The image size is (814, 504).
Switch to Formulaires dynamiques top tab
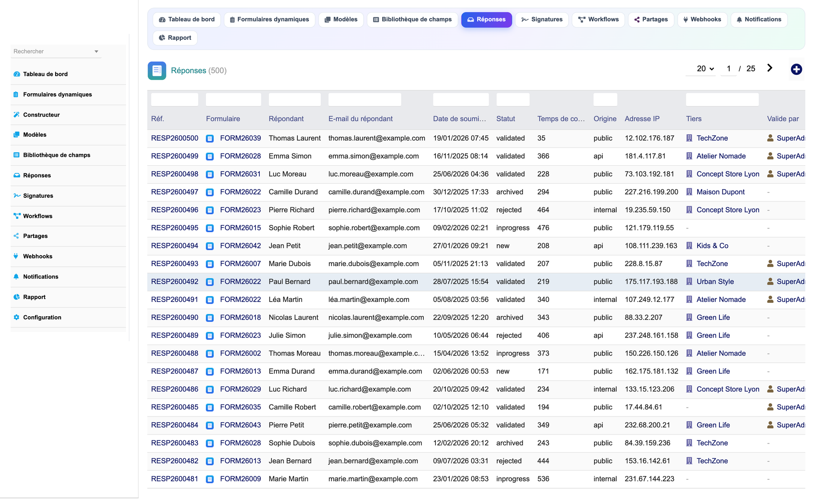(270, 20)
